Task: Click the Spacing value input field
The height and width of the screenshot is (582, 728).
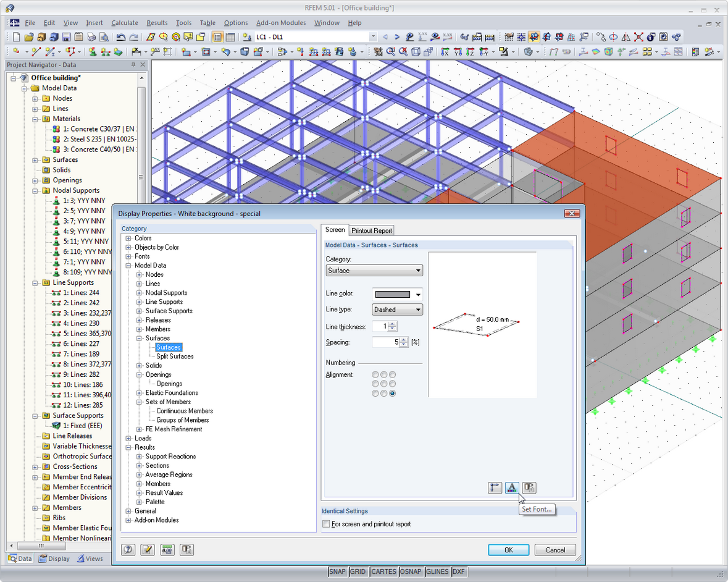Action: pyautogui.click(x=386, y=342)
